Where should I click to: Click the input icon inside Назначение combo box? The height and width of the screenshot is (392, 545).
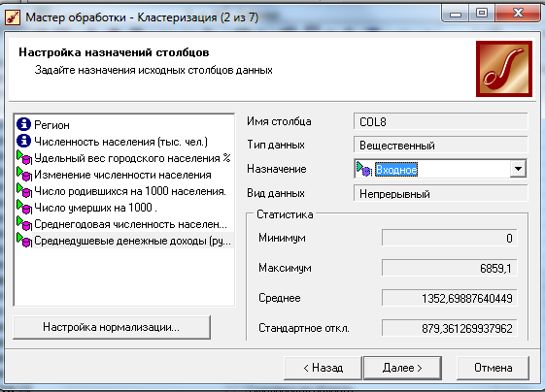(x=364, y=169)
